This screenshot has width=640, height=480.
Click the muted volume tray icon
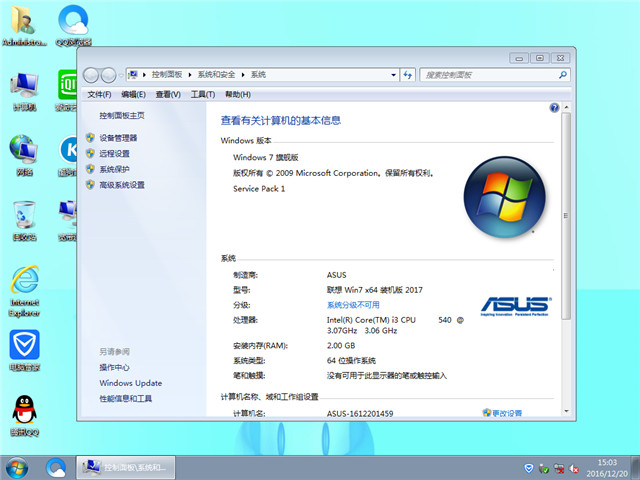[574, 468]
